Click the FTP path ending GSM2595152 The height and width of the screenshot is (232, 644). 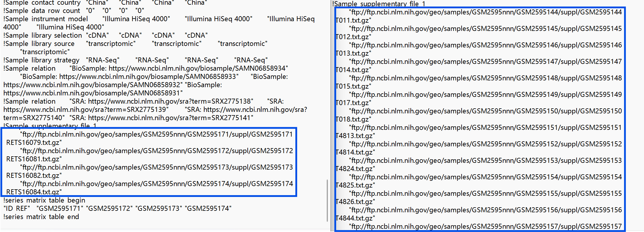point(487,144)
